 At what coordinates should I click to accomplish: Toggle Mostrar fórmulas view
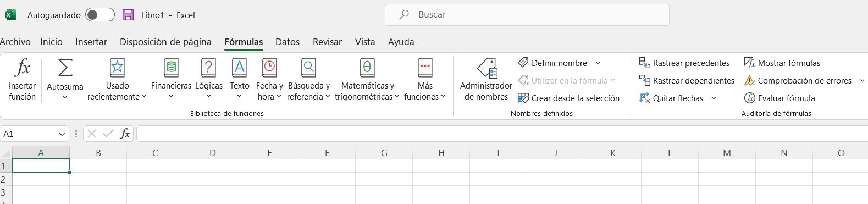tap(782, 63)
